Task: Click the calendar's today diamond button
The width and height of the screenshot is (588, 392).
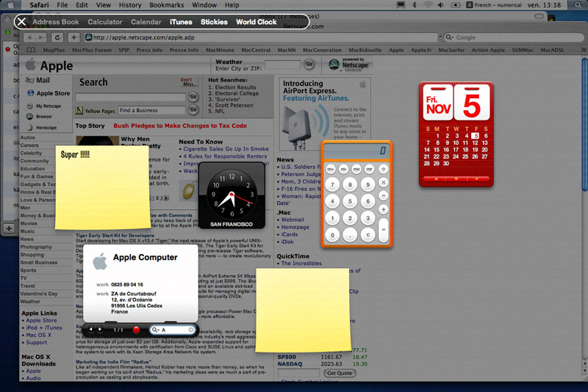Action: click(456, 179)
